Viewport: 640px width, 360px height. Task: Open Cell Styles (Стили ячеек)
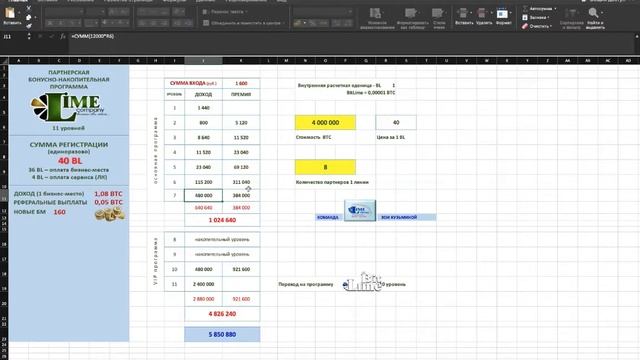[439, 18]
